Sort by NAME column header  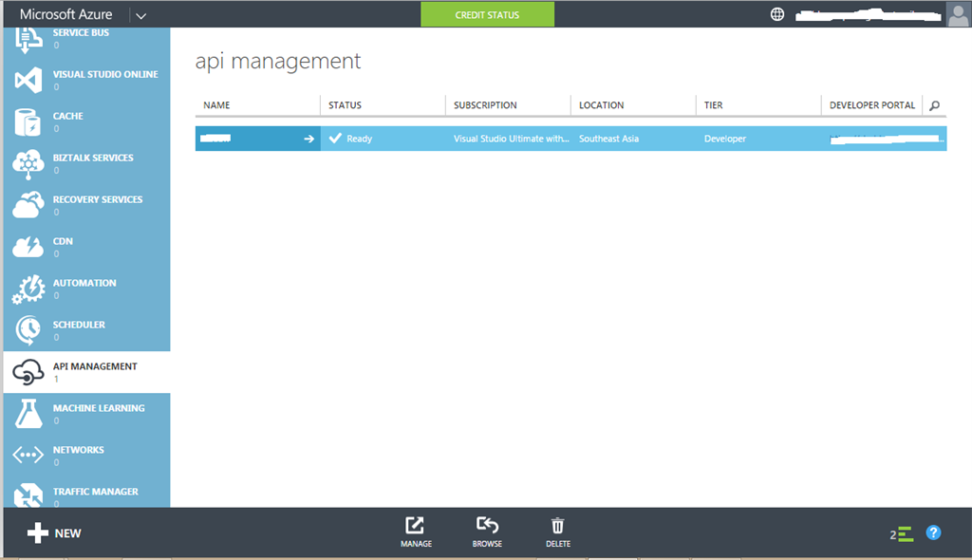pos(216,105)
